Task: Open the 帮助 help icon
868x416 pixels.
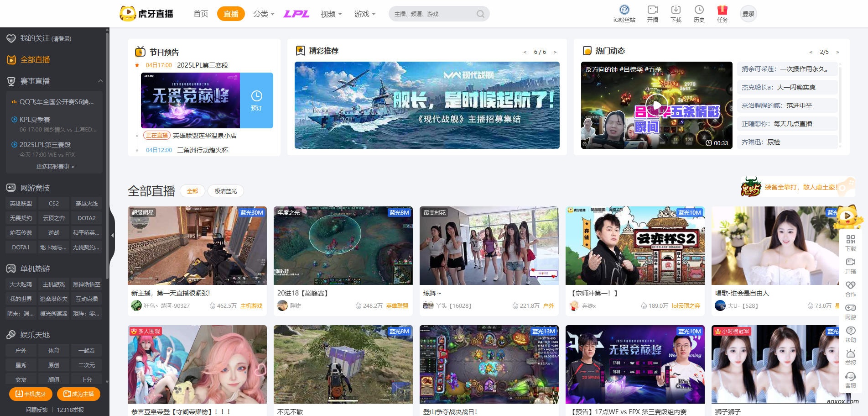Action: pyautogui.click(x=851, y=331)
